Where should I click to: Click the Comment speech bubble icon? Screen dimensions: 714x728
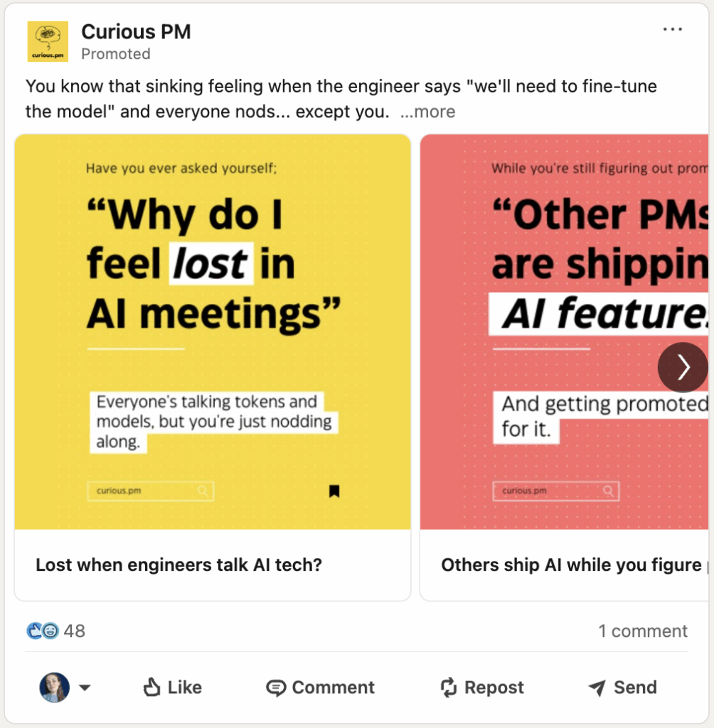point(276,687)
